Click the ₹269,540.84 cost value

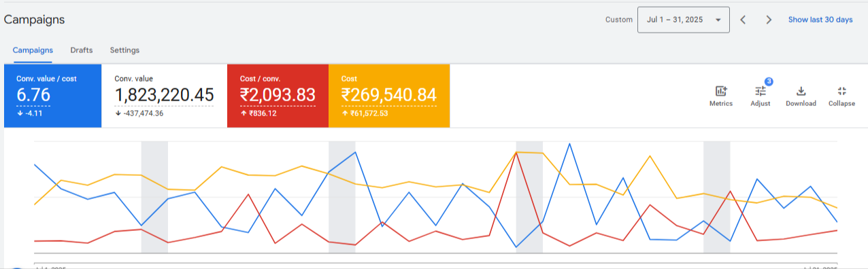click(388, 95)
